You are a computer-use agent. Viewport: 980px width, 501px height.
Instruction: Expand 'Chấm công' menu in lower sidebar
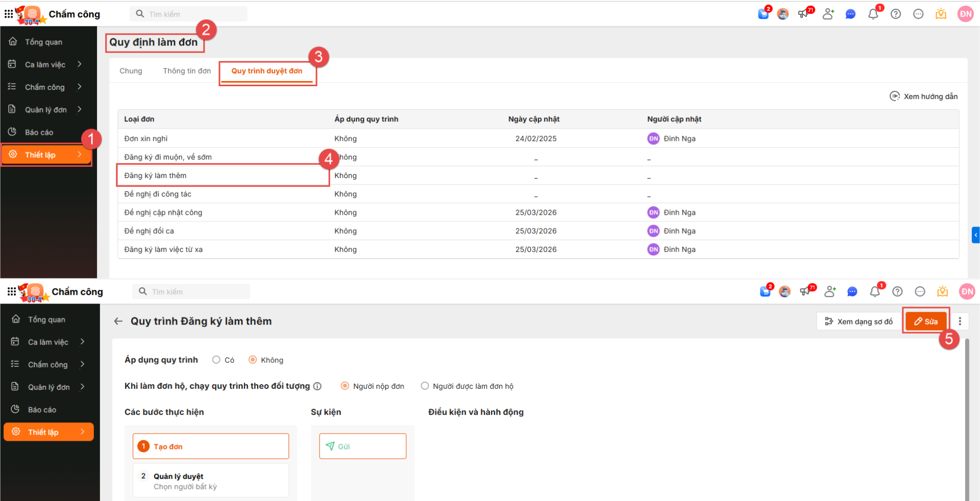[x=48, y=365]
